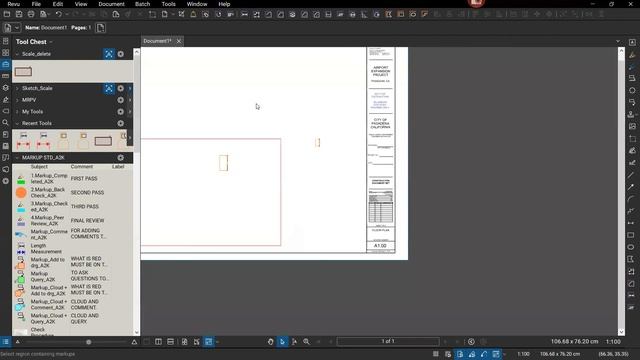This screenshot has width=640, height=360.
Task: Select the Select Text tool
Action: [294, 342]
